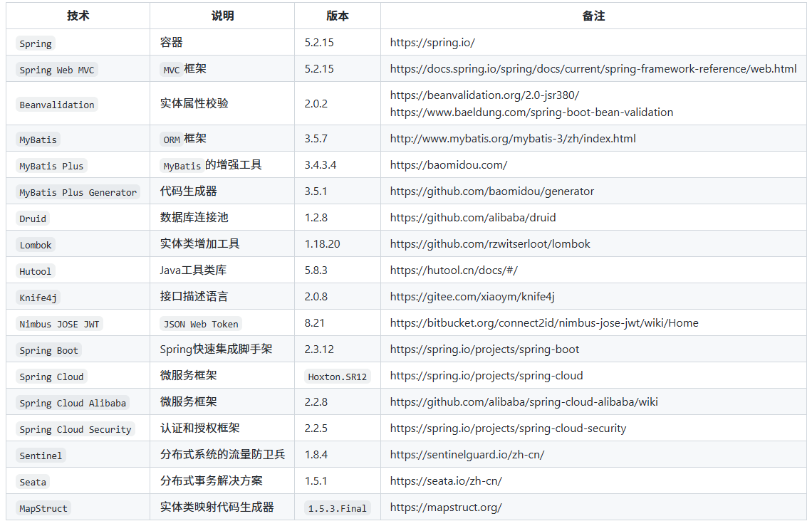Click the 技术 column header

(x=78, y=16)
